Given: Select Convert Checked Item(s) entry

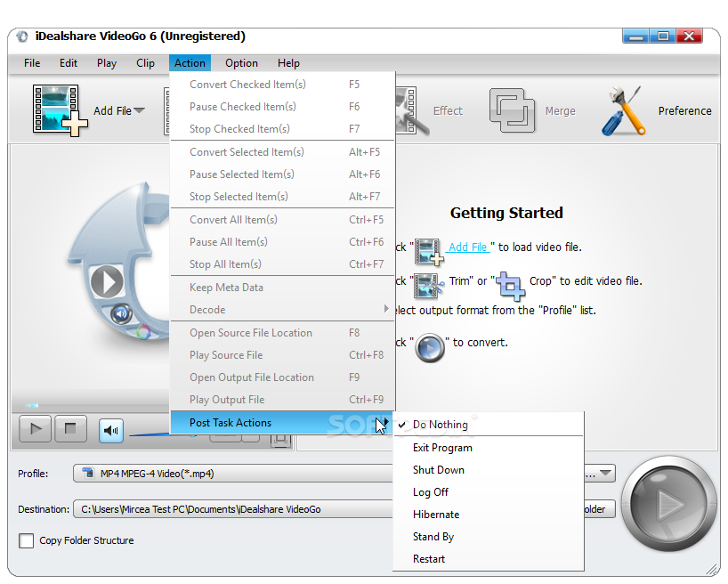Looking at the screenshot, I should pos(282,84).
